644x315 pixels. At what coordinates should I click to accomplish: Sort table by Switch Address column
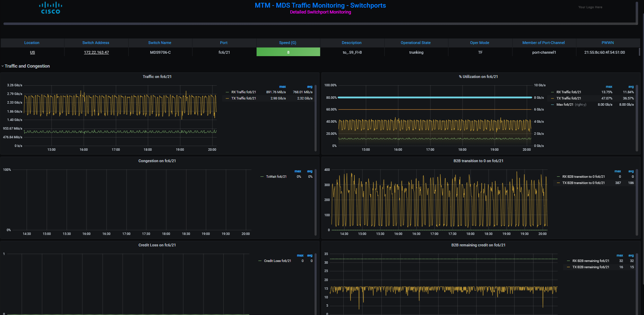(x=96, y=43)
